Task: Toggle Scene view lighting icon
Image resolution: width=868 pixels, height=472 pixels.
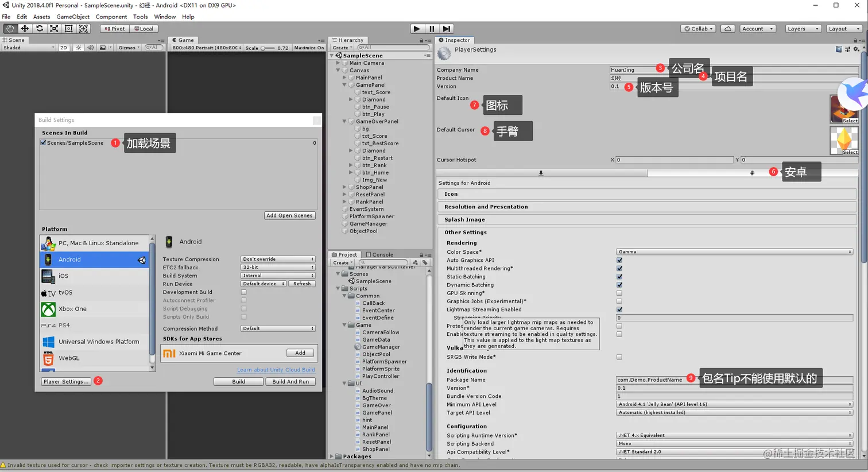Action: pos(79,48)
